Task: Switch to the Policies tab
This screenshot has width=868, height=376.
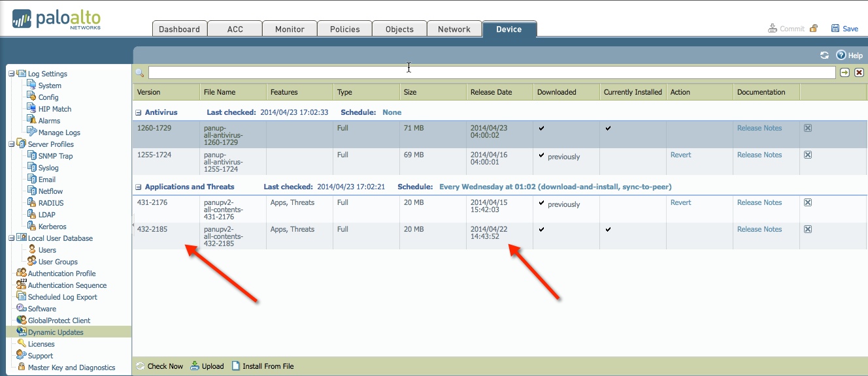Action: click(344, 29)
